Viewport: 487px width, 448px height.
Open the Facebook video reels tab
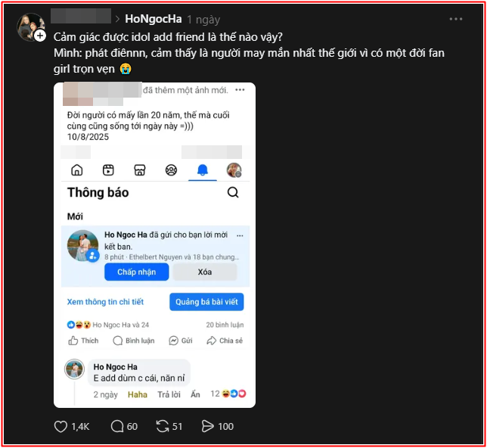click(108, 170)
